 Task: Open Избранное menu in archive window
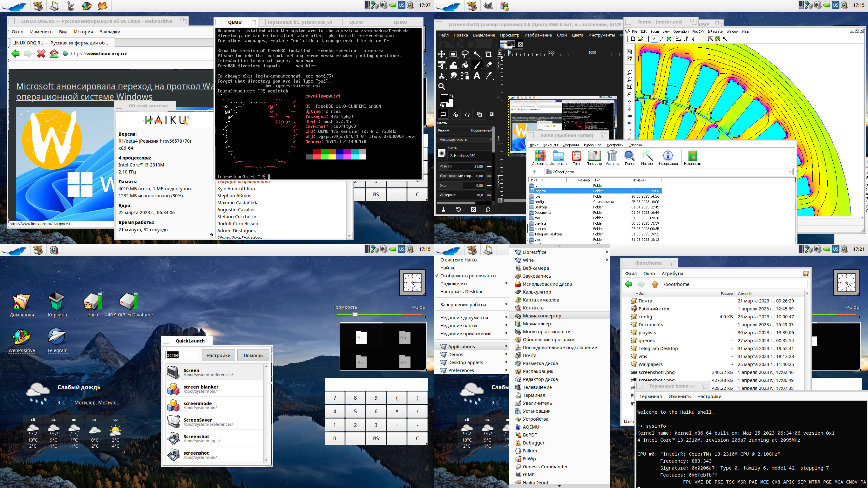click(x=592, y=145)
